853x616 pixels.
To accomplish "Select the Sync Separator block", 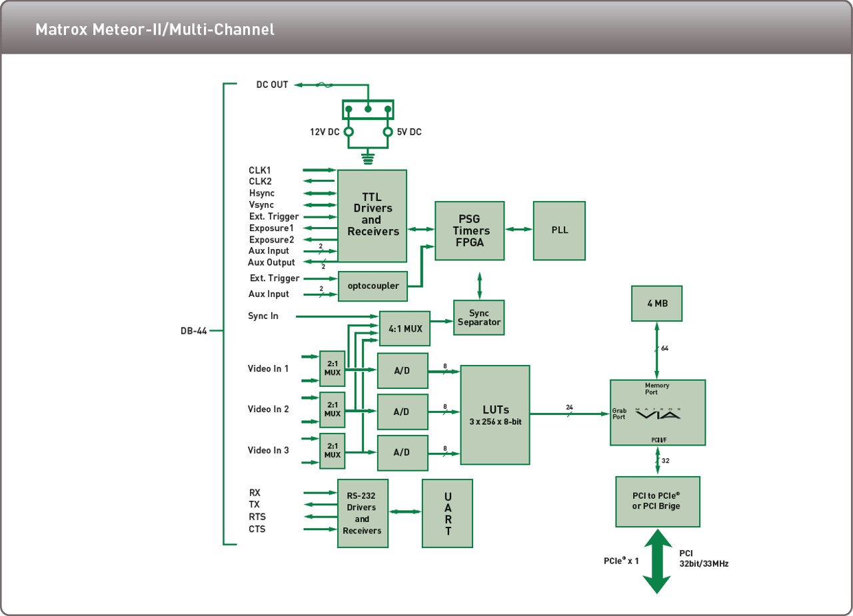I will click(x=479, y=318).
